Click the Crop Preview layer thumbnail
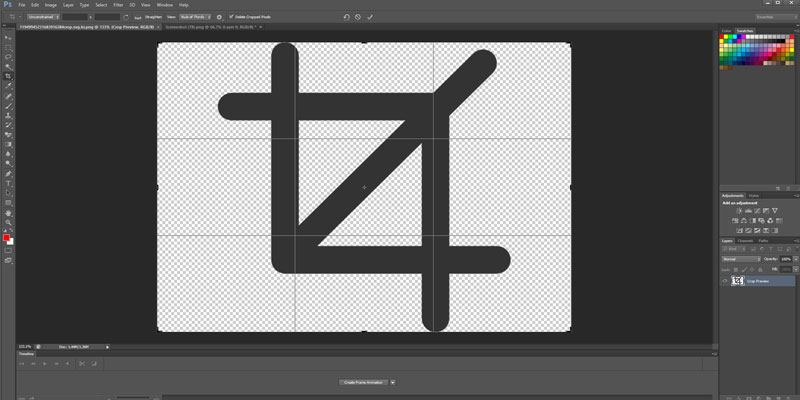The image size is (800, 400). click(x=738, y=281)
